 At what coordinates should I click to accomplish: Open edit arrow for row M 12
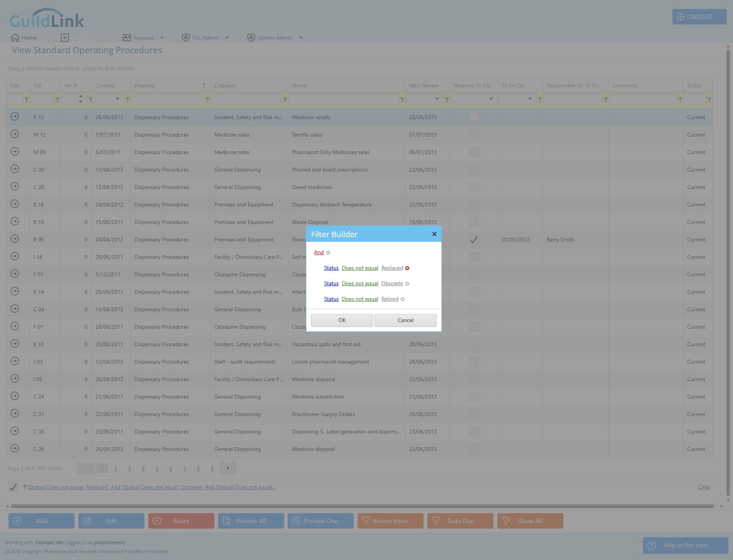tap(15, 134)
